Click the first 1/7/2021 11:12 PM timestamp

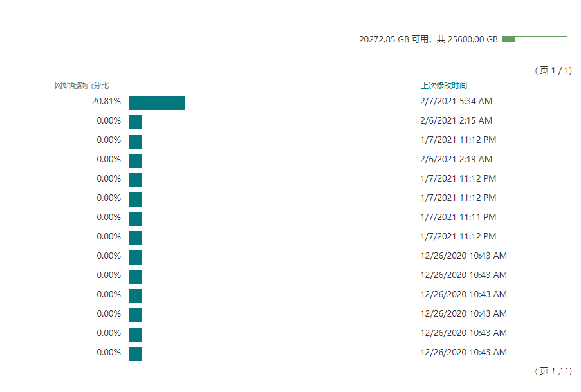click(458, 140)
